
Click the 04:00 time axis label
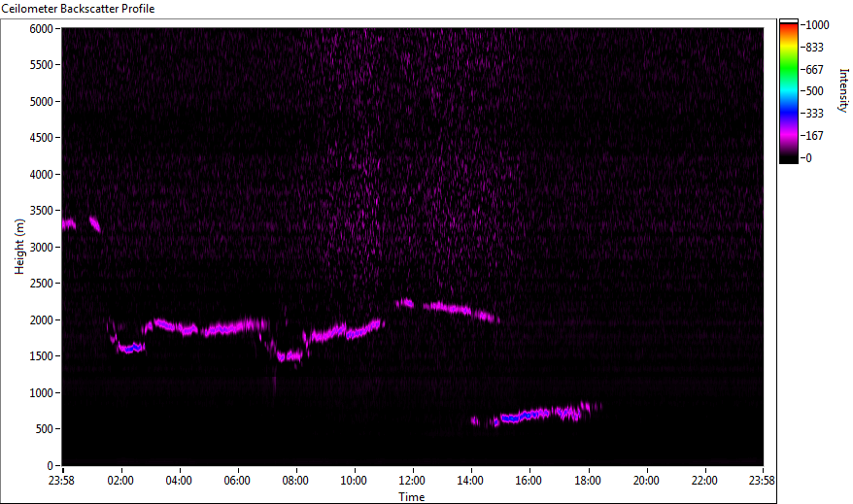[179, 481]
